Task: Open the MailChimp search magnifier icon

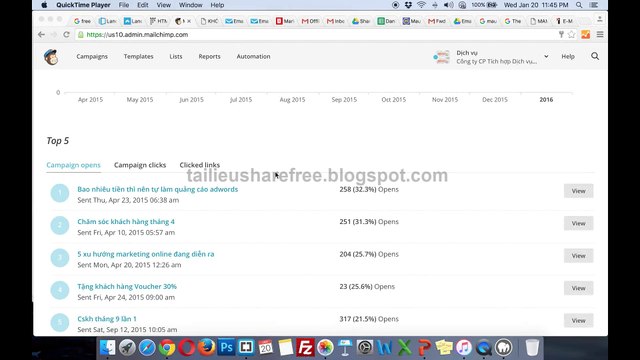Action: pos(595,56)
